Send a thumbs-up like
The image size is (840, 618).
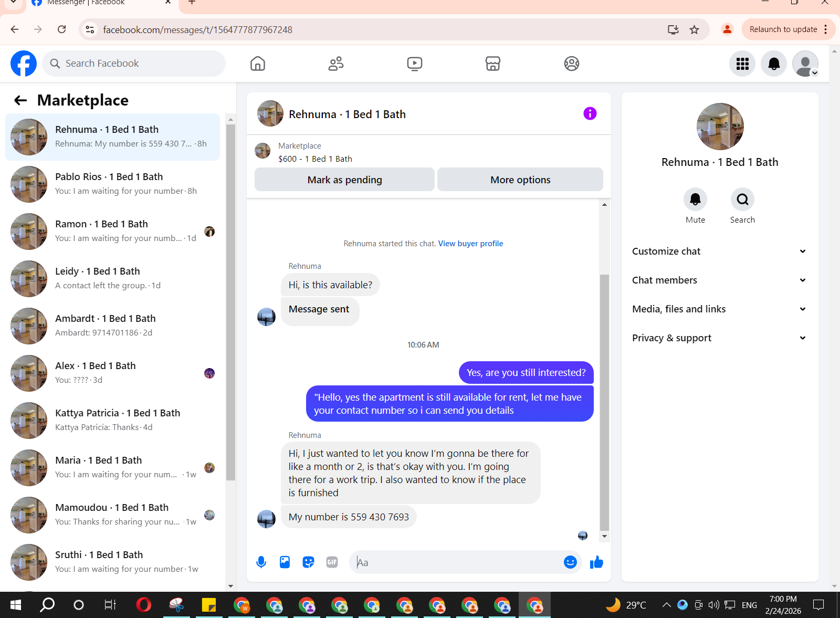tap(596, 562)
